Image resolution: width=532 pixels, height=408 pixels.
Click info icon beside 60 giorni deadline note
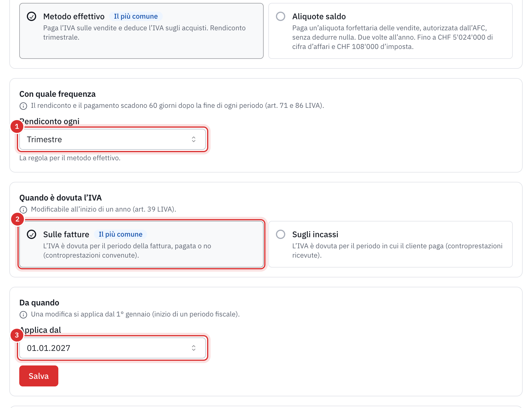23,106
